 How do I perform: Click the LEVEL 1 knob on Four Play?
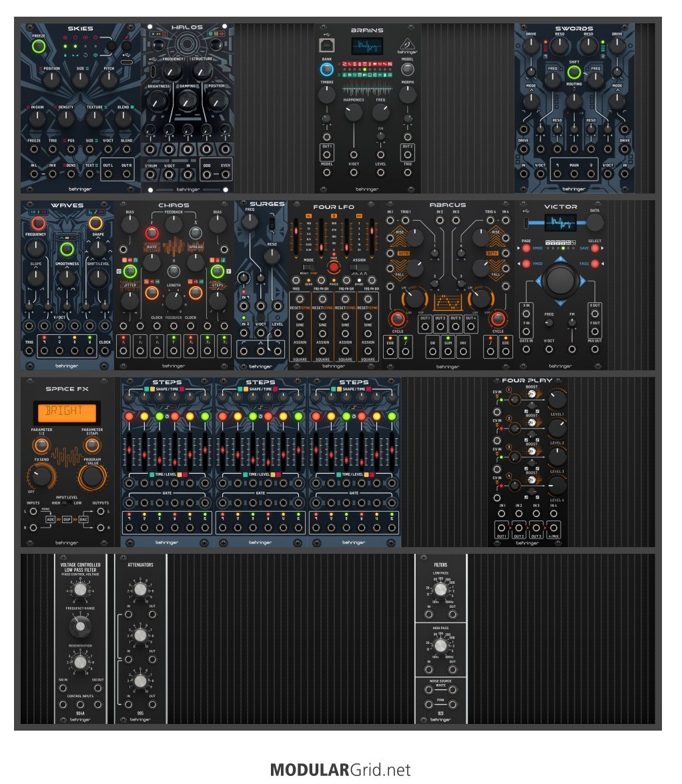pos(557,400)
